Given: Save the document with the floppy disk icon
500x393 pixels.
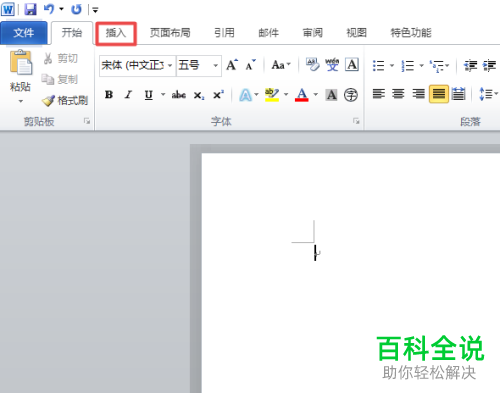Looking at the screenshot, I should click(x=30, y=9).
